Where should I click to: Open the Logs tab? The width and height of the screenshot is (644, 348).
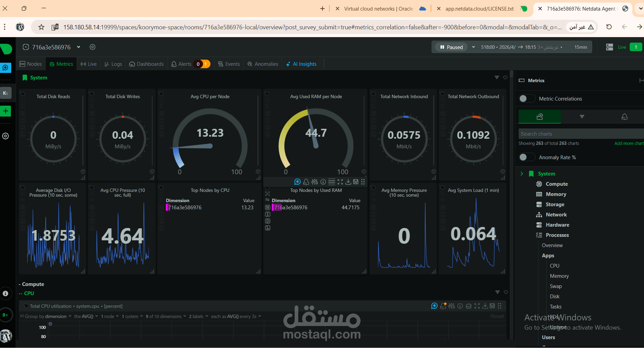coord(113,64)
